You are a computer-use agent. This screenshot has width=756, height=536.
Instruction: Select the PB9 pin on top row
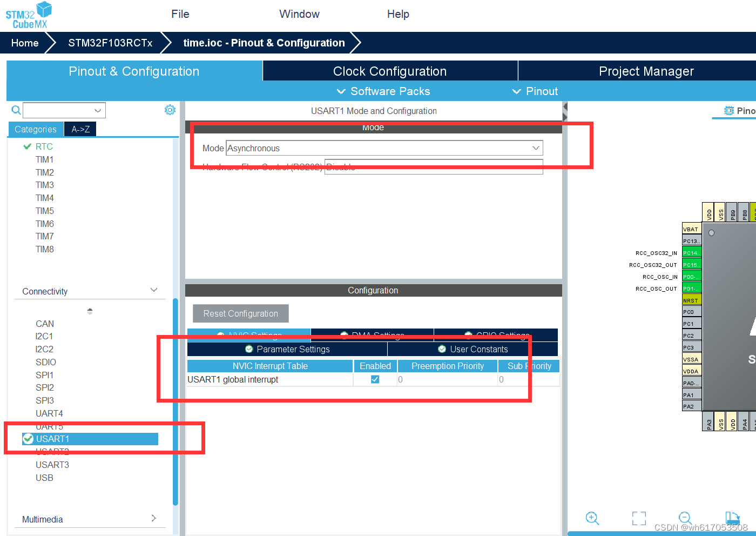click(x=732, y=212)
